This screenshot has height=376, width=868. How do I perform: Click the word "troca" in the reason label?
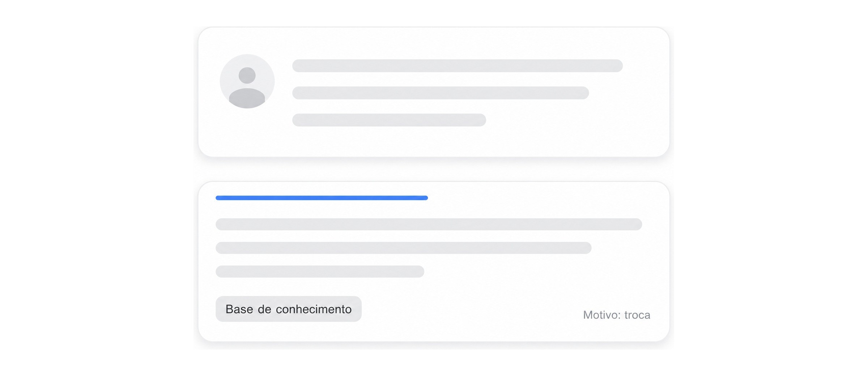click(637, 315)
